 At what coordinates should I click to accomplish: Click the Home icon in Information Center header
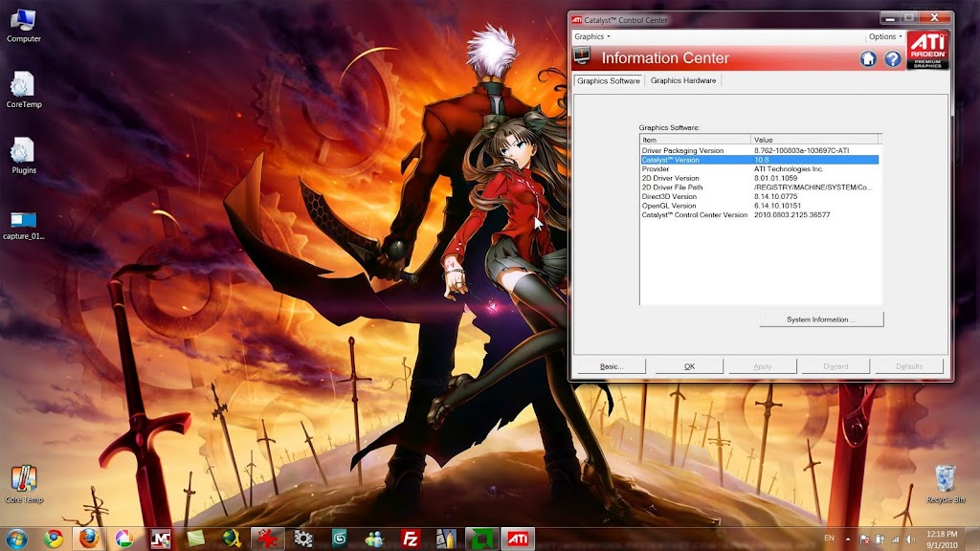click(x=867, y=58)
